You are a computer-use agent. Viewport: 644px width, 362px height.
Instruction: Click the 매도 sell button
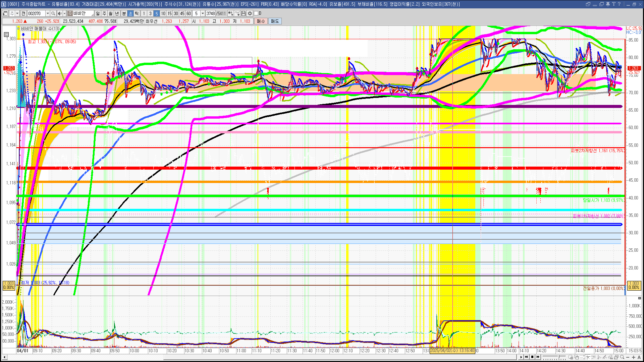point(275,21)
